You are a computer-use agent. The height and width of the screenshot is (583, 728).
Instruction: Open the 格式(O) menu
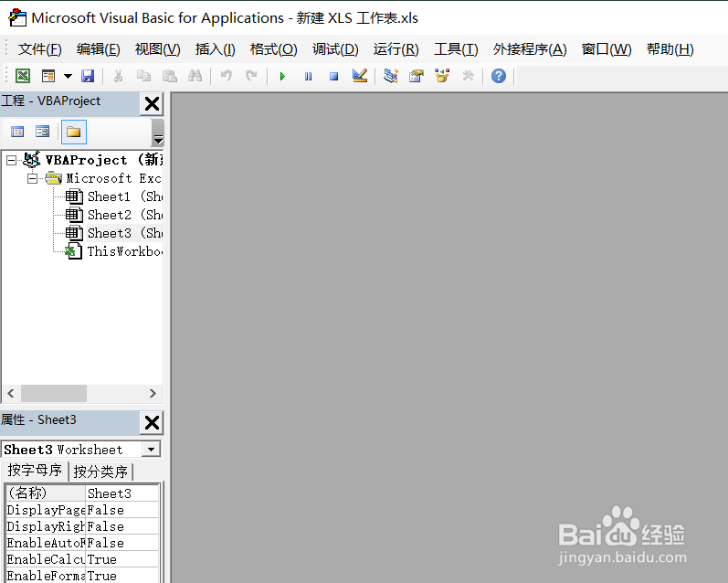[273, 49]
